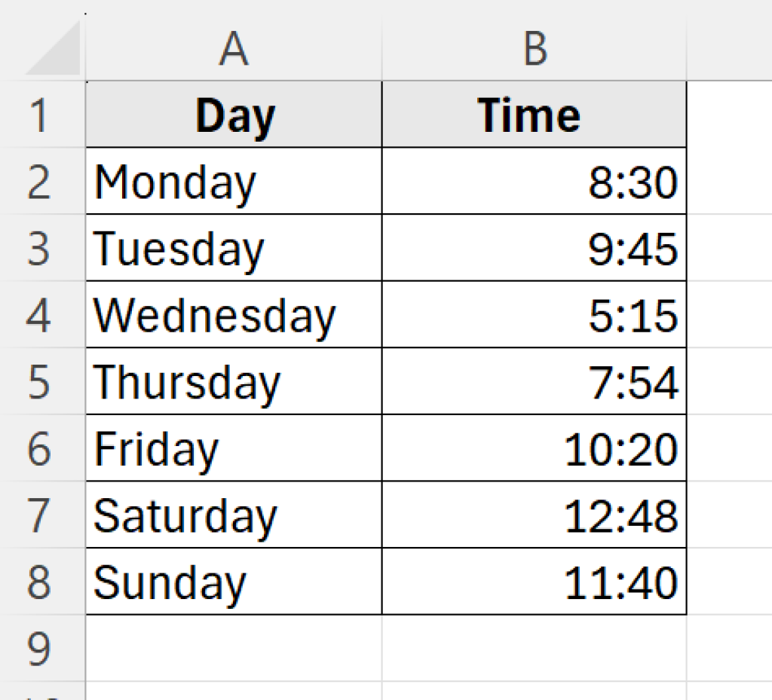The height and width of the screenshot is (700, 772).
Task: Click the cell containing Friday
Action: click(234, 448)
